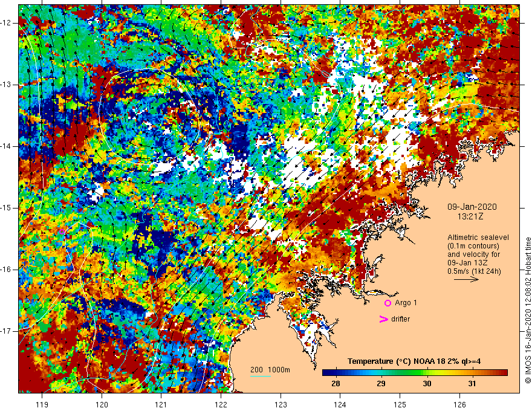
Task: Click the 'drifter' legend label
Action: [x=400, y=319]
